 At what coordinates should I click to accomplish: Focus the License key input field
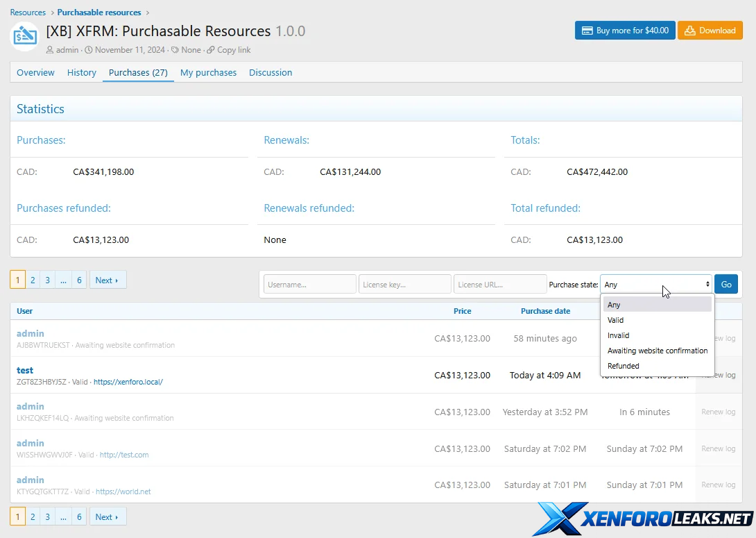click(x=404, y=284)
